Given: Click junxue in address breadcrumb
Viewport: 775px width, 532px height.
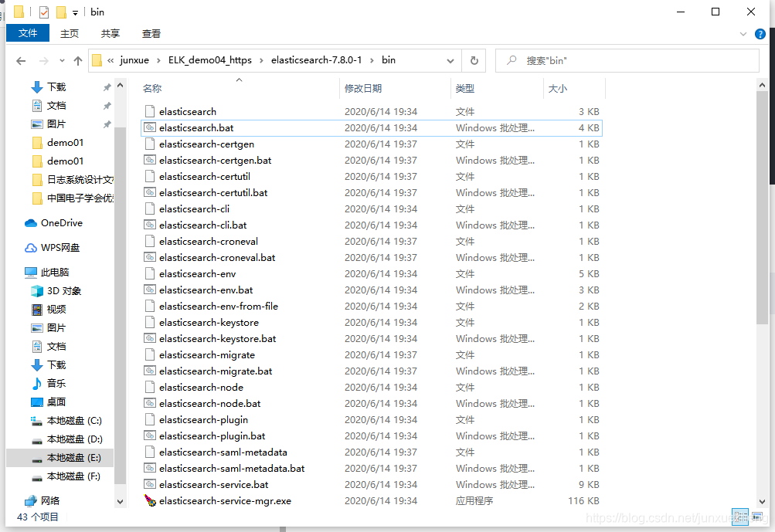Looking at the screenshot, I should [x=134, y=59].
